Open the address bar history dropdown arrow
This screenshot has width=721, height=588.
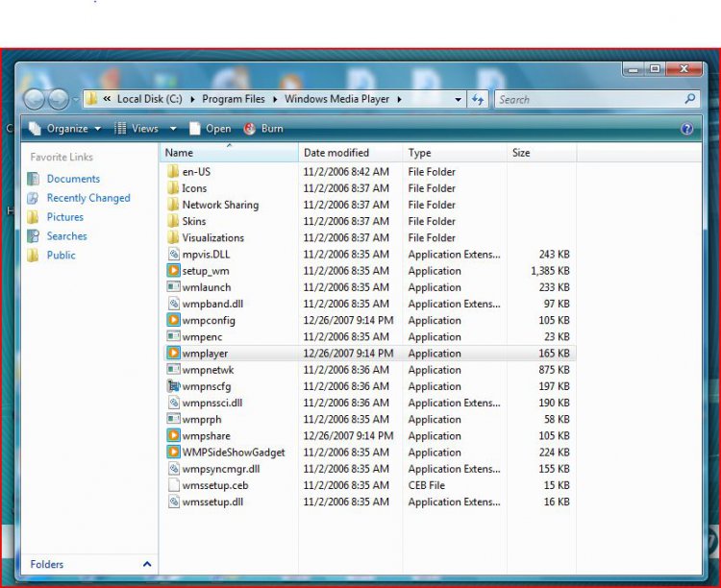pyautogui.click(x=458, y=99)
